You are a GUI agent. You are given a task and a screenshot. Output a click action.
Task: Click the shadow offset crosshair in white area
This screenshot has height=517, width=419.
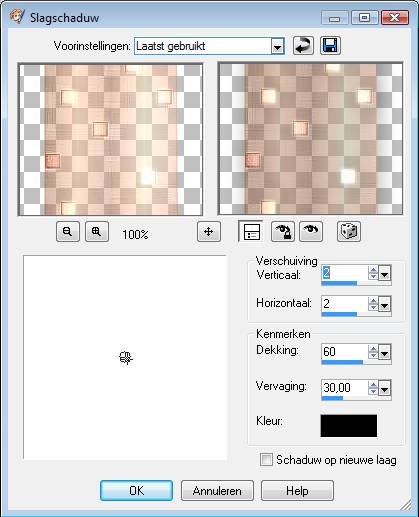tap(126, 358)
